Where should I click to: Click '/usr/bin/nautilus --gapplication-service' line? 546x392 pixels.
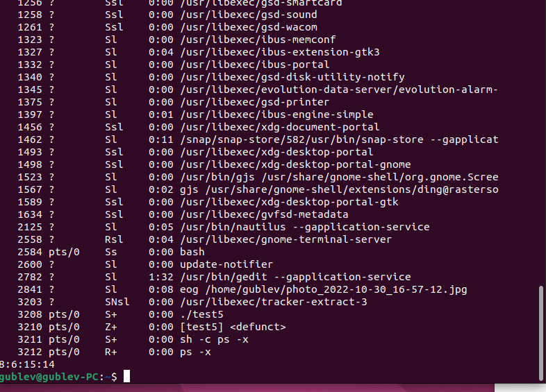(x=305, y=228)
